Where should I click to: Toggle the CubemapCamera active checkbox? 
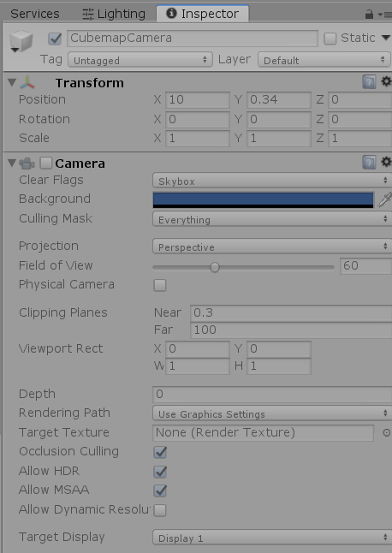click(55, 39)
